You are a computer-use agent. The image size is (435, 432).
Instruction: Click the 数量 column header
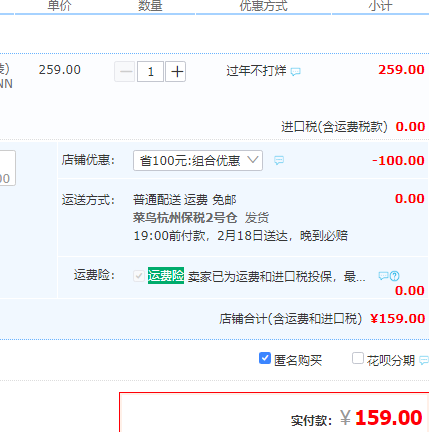click(x=150, y=6)
